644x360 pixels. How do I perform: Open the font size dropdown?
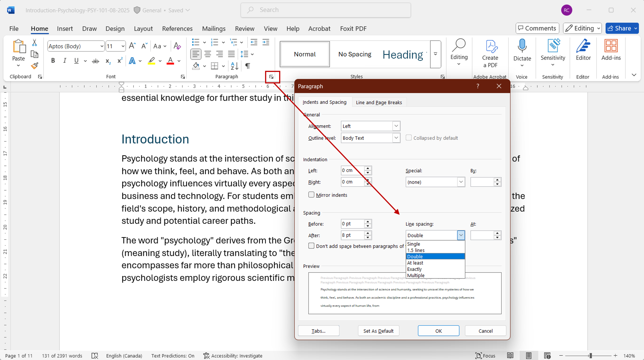[x=123, y=46]
